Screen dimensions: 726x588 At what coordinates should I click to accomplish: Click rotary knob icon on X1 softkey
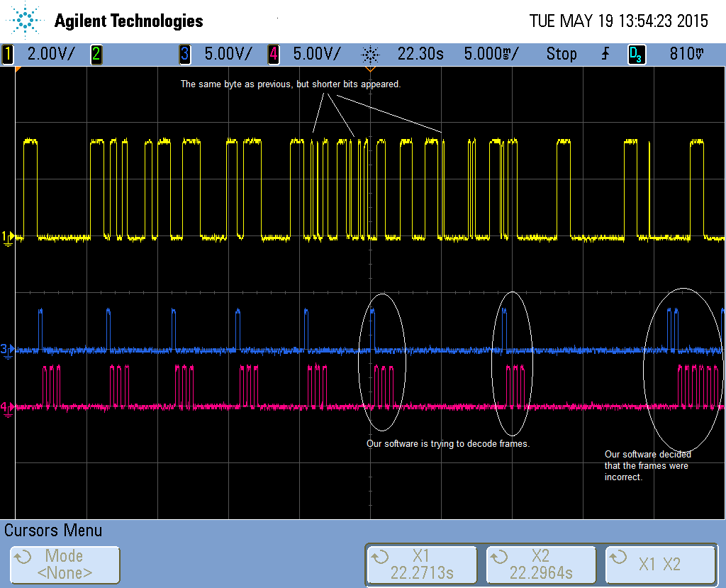380,557
